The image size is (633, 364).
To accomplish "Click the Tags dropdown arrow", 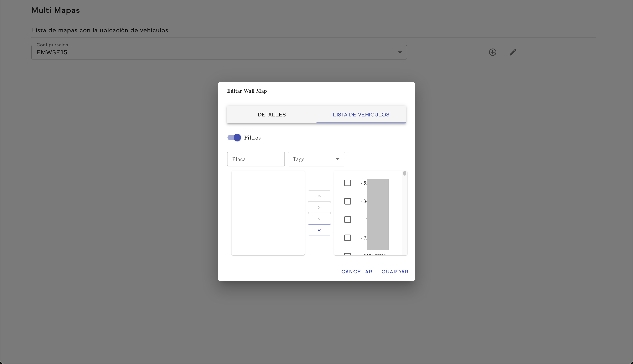I will (x=337, y=159).
